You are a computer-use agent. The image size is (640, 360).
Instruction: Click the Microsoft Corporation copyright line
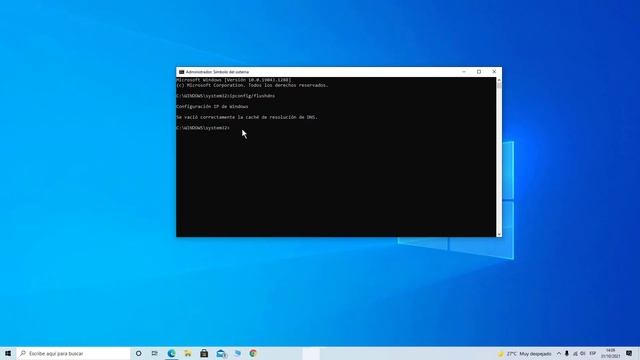[252, 85]
